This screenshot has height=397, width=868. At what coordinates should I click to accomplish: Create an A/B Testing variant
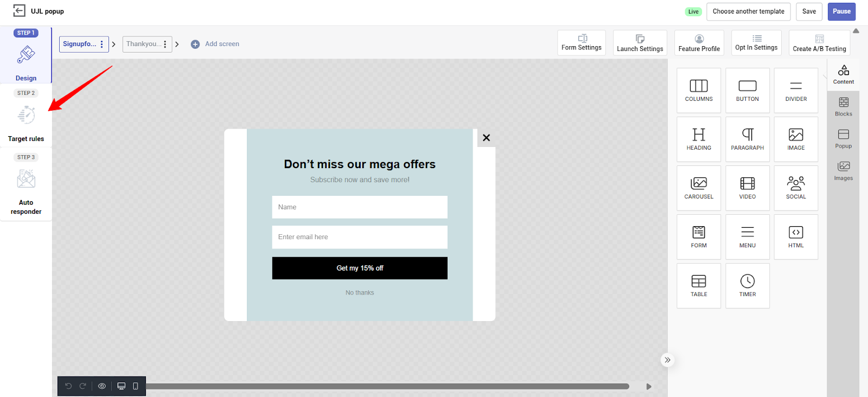coord(820,43)
